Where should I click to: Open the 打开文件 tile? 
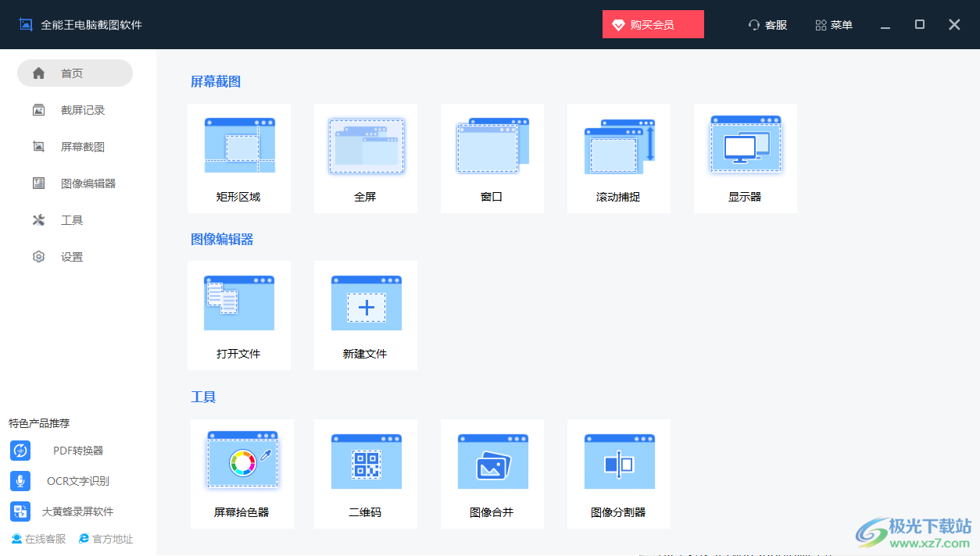click(239, 315)
